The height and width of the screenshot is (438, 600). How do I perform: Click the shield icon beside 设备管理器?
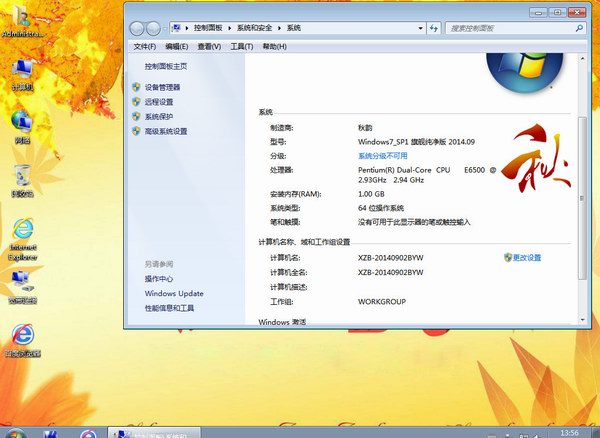pos(136,87)
